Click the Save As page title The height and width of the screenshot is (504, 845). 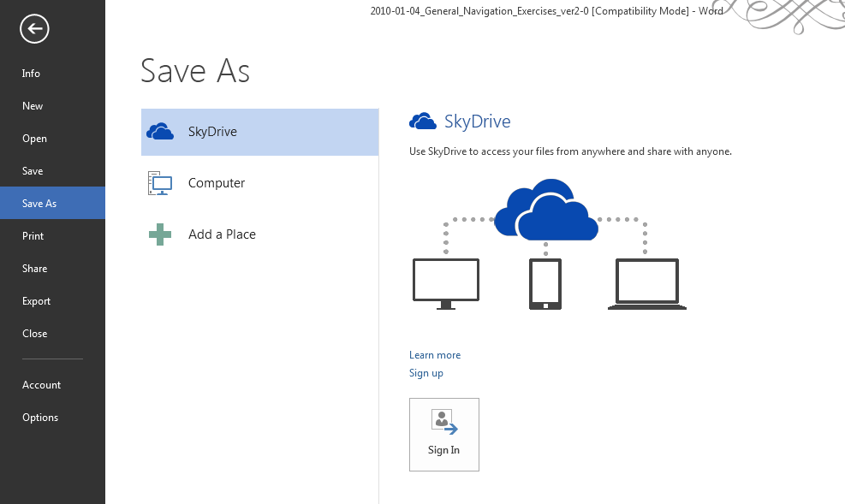coord(195,70)
